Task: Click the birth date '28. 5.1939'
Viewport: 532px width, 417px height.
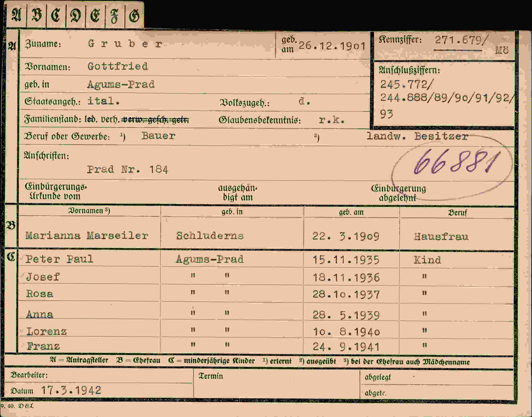Action: pyautogui.click(x=346, y=315)
